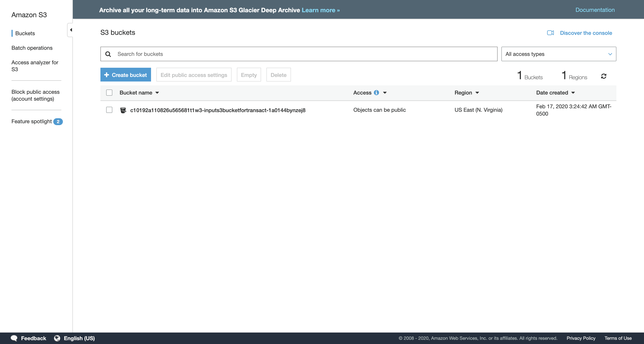Open the Region column sort arrow
This screenshot has height=344, width=644.
tap(477, 93)
